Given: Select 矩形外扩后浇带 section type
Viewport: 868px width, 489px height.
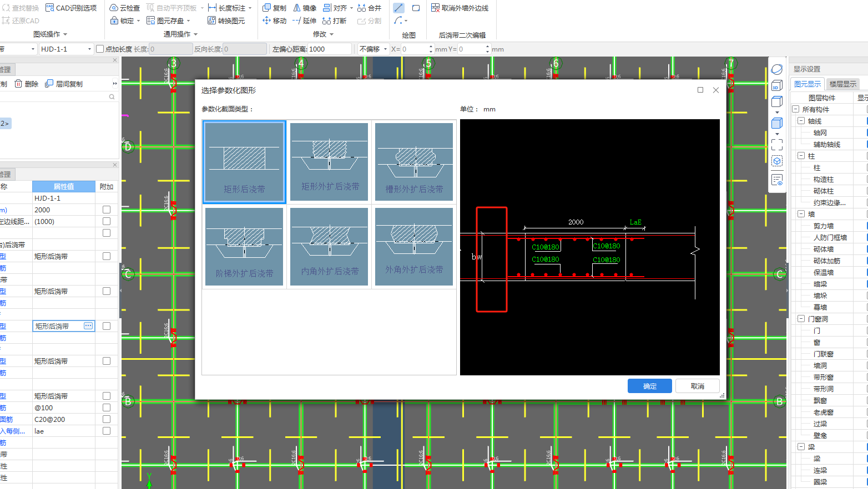Looking at the screenshot, I should (x=329, y=162).
